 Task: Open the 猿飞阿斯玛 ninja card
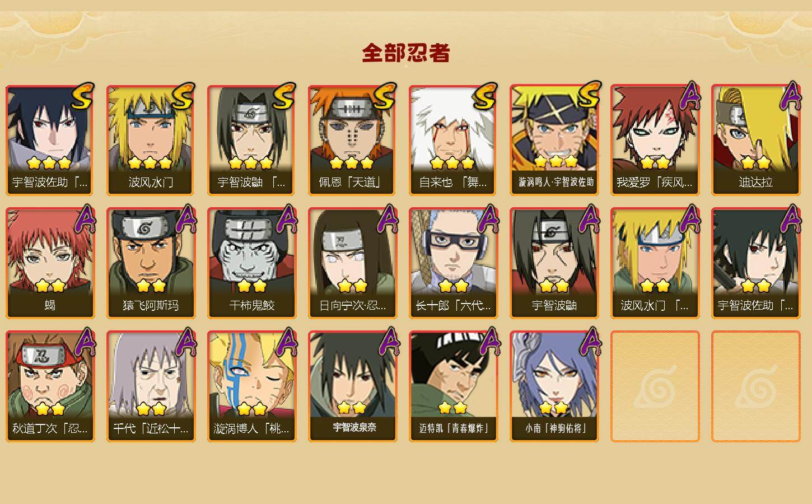coord(151,263)
